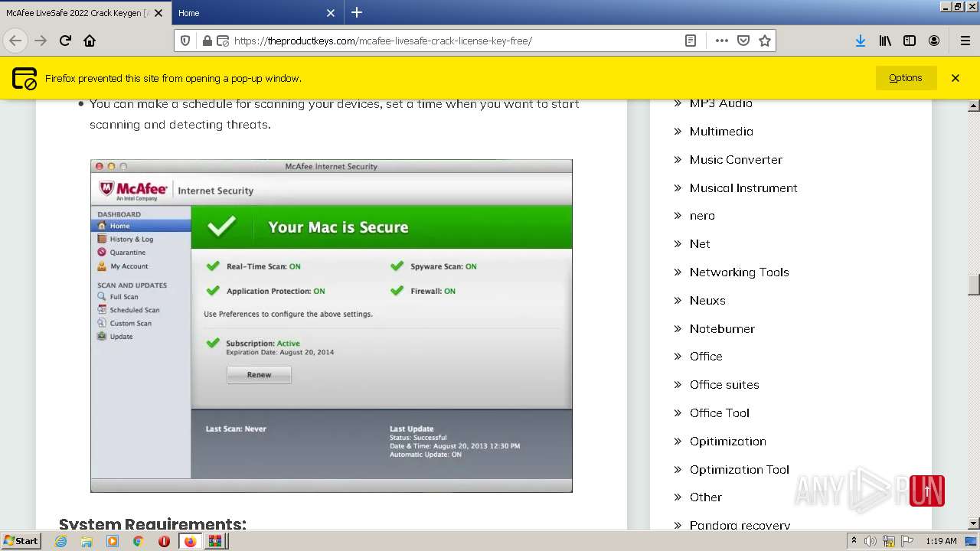Toggle reader view icon
Image resolution: width=980 pixels, height=551 pixels.
(x=691, y=41)
